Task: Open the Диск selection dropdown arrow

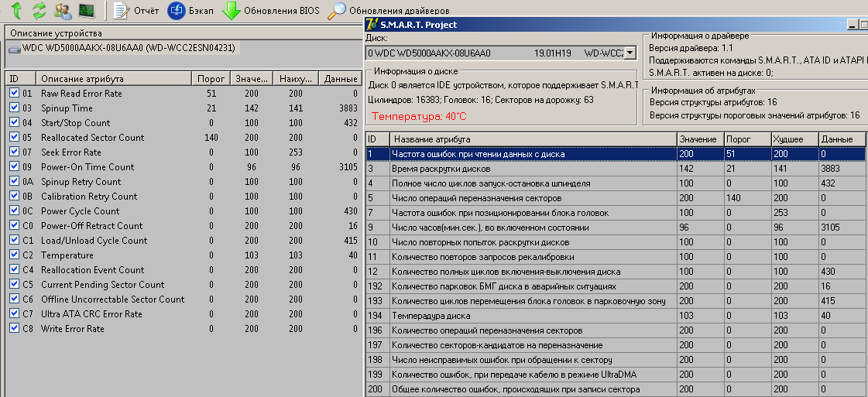Action: click(629, 53)
